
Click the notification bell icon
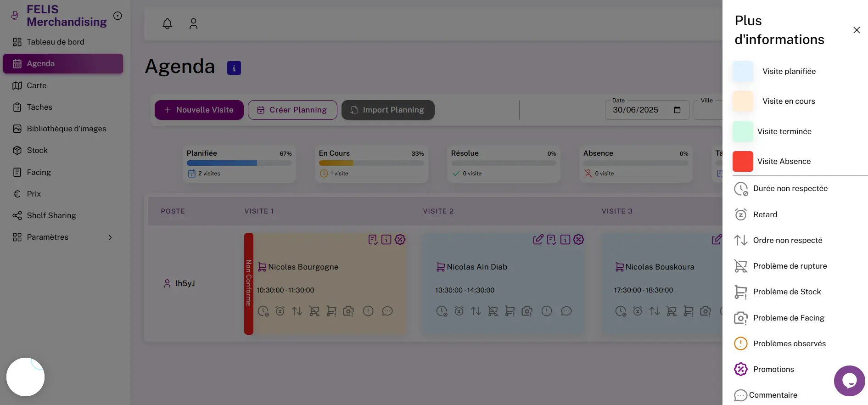[168, 24]
